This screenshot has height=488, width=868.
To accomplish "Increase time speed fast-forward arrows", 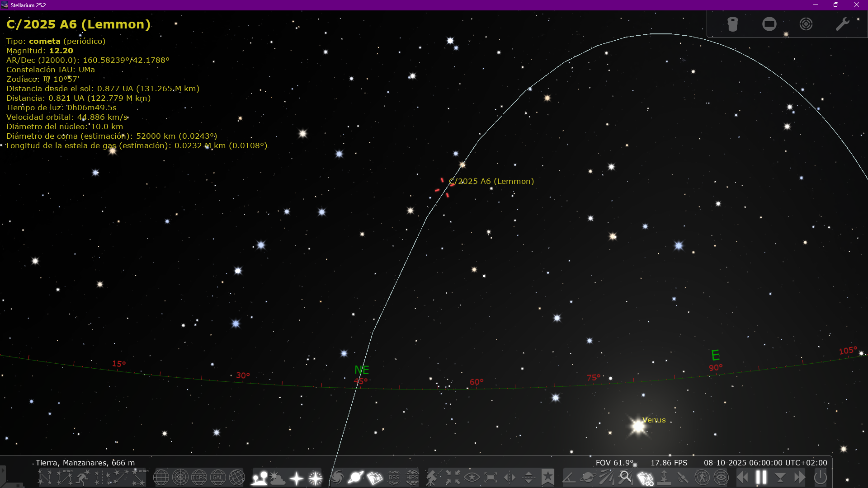I will [799, 477].
